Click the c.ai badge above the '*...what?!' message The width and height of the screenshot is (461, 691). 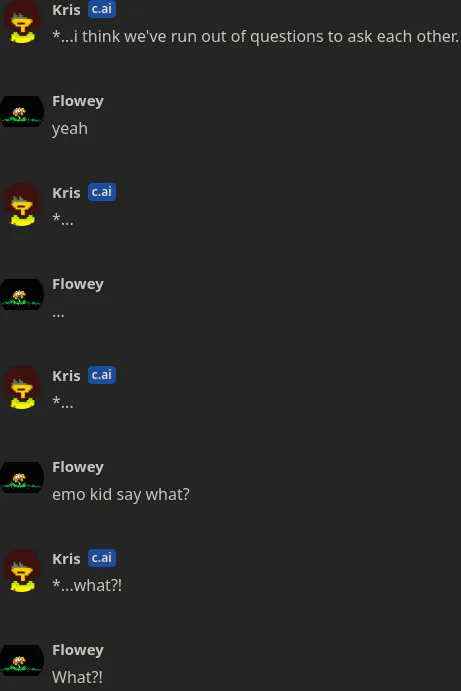click(x=102, y=558)
